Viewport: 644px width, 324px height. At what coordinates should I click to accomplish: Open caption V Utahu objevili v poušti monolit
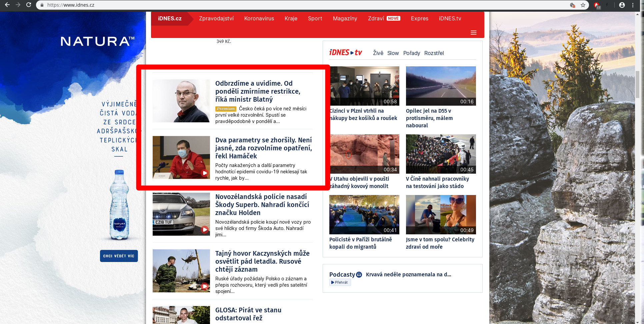pyautogui.click(x=359, y=182)
